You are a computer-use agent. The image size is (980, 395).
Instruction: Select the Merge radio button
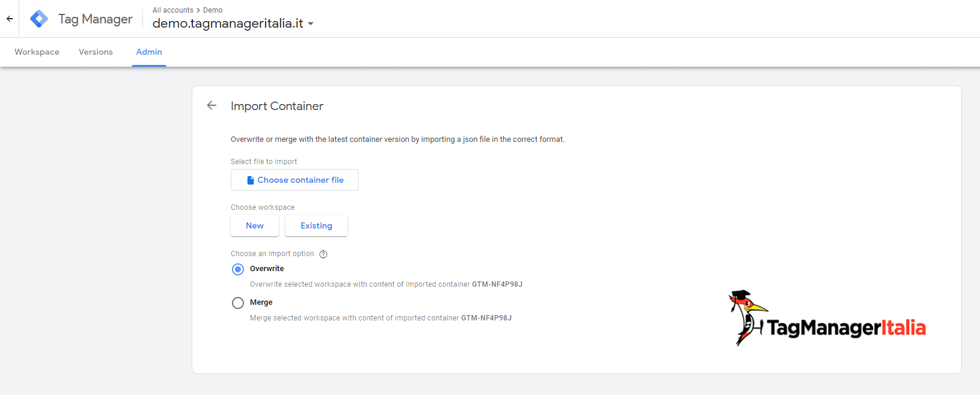point(238,303)
